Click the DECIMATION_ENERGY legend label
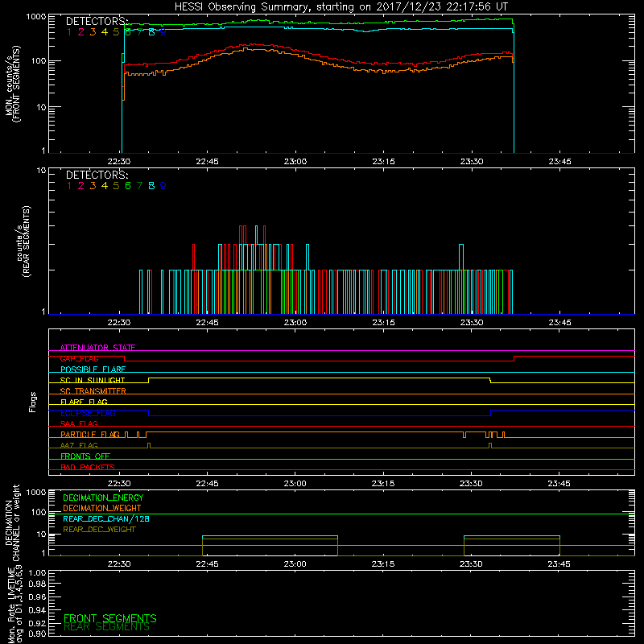The height and width of the screenshot is (644, 644). coord(103,497)
